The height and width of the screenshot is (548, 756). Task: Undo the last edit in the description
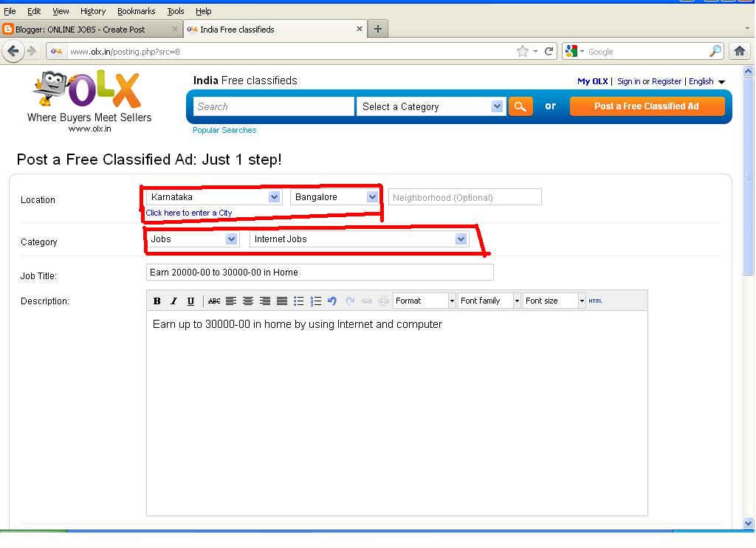pyautogui.click(x=332, y=301)
